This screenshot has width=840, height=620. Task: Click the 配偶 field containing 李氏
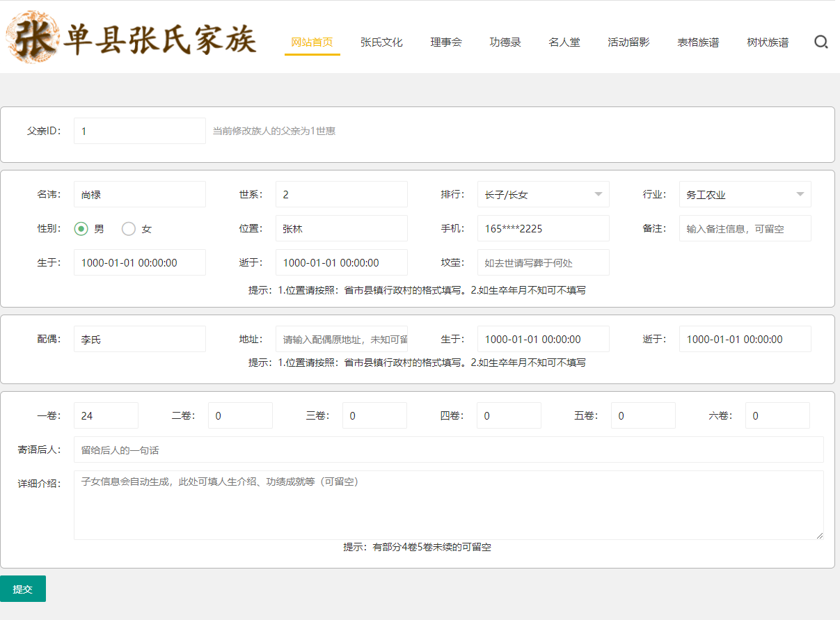click(x=140, y=339)
